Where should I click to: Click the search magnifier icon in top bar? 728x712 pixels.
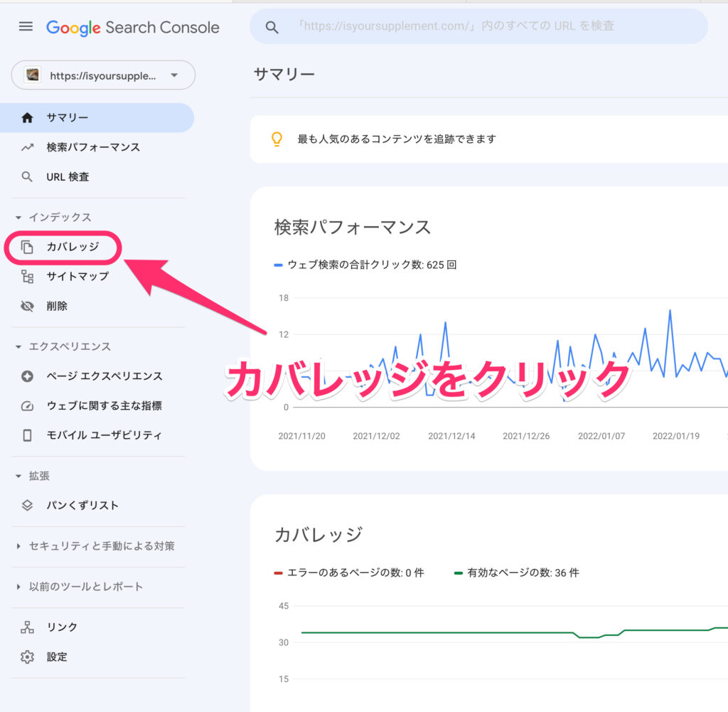[x=272, y=28]
